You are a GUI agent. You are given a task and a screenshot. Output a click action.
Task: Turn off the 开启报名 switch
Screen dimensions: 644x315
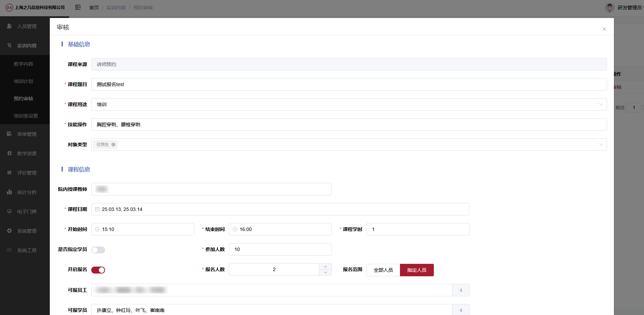coord(98,270)
